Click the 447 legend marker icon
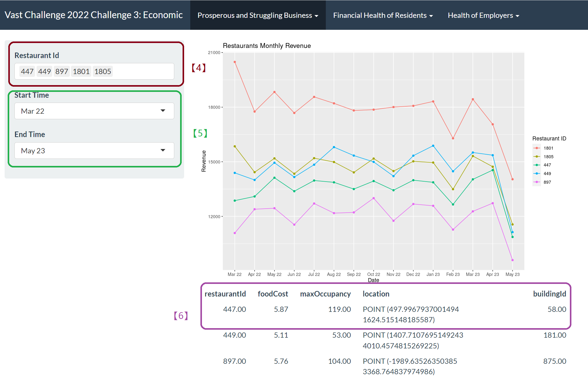Viewport: 588px width, 377px height. click(x=537, y=165)
